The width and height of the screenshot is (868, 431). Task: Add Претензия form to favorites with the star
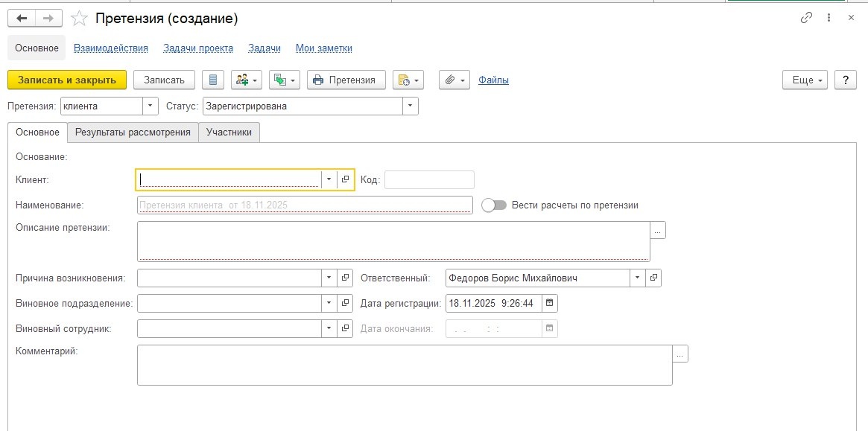click(x=77, y=18)
